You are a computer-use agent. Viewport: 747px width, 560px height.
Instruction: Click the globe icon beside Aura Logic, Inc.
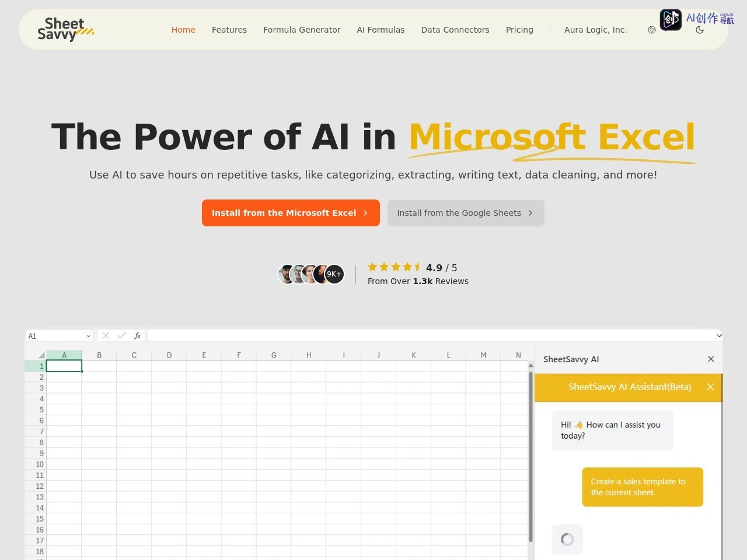click(x=652, y=30)
